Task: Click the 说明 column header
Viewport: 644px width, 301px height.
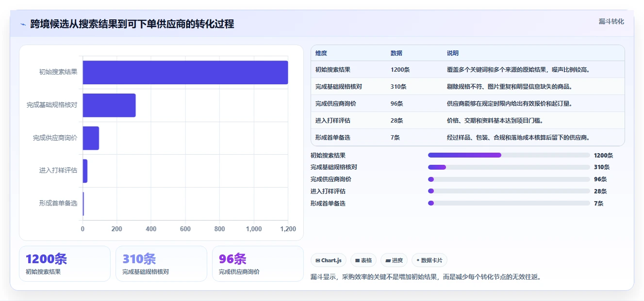Action: click(453, 53)
